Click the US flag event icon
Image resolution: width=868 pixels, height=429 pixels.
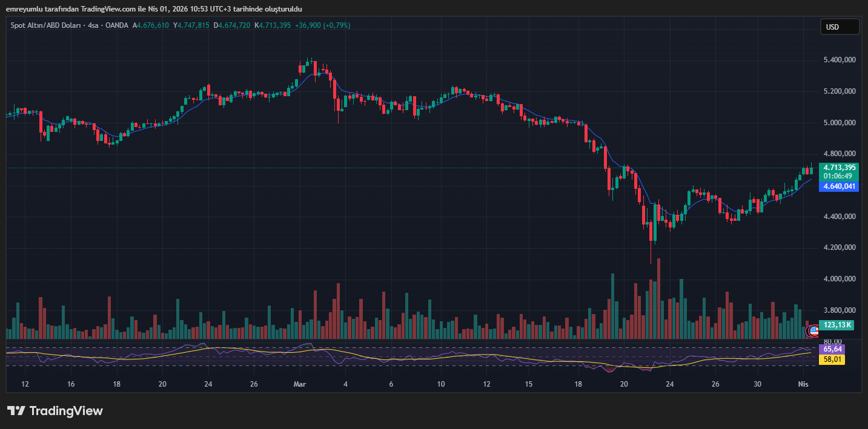click(x=813, y=330)
